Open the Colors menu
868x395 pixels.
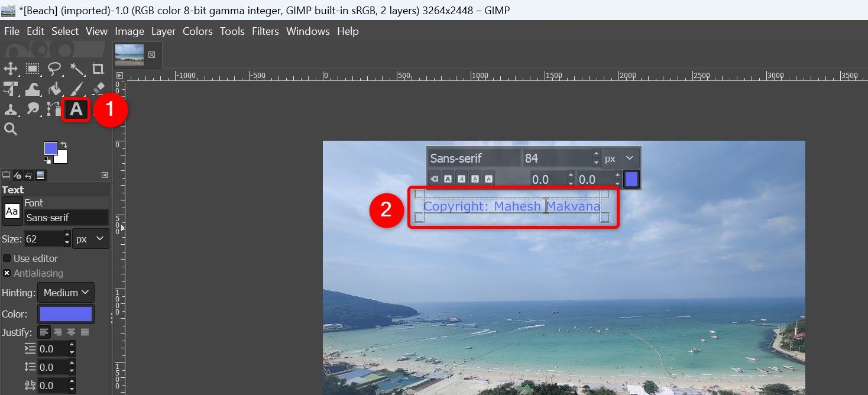197,31
